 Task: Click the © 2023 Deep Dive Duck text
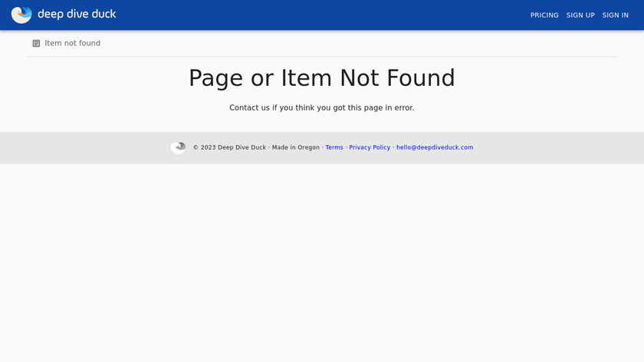pyautogui.click(x=229, y=147)
